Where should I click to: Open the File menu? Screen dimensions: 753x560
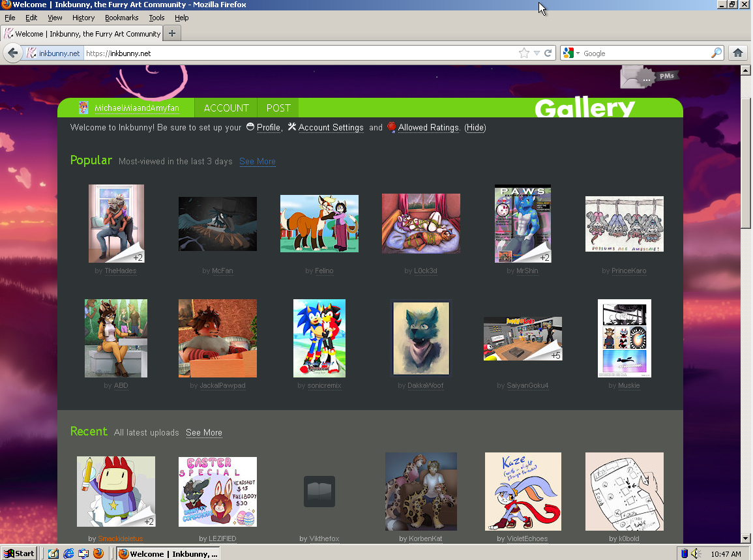tap(10, 18)
